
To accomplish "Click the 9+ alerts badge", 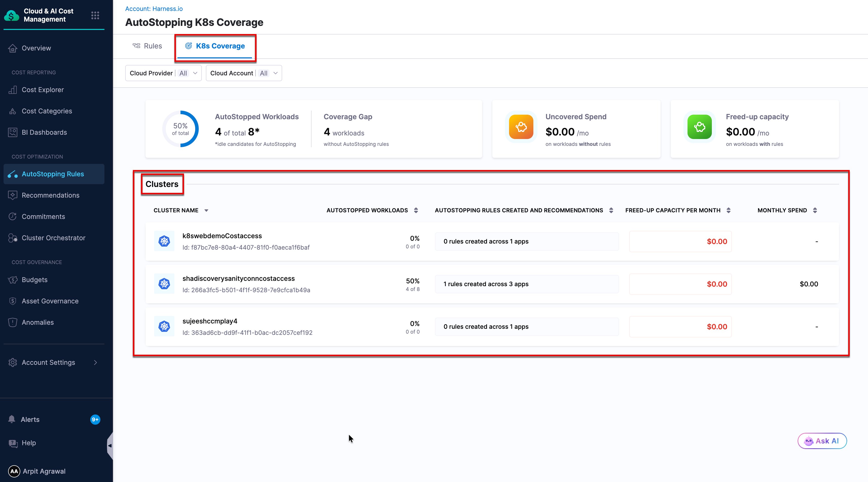I will (95, 419).
